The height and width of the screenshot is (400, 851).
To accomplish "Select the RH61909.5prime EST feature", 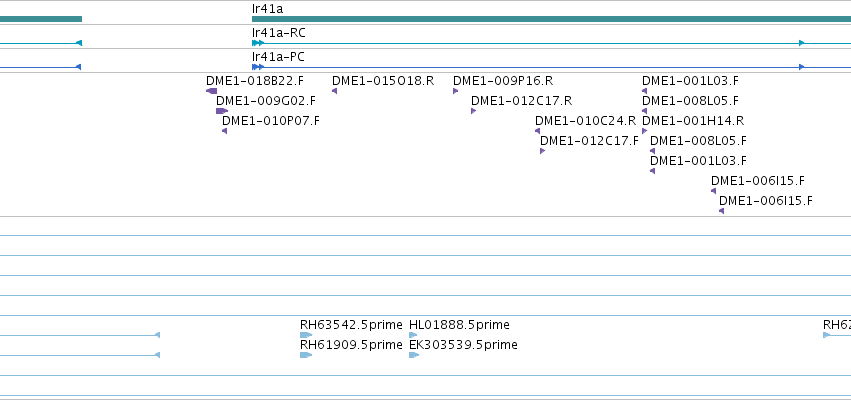I will pos(306,355).
